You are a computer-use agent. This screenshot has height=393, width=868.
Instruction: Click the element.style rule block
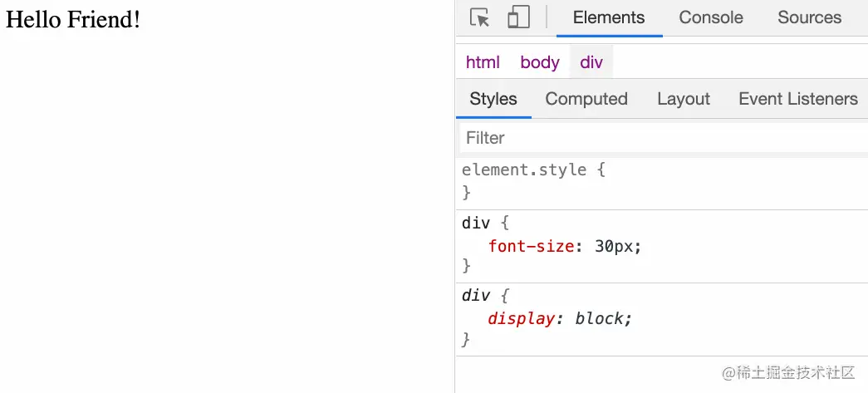coord(661,181)
